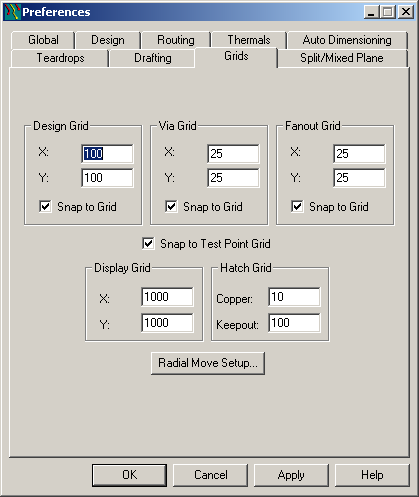This screenshot has height=497, width=419.
Task: Click the Cancel button
Action: pyautogui.click(x=211, y=475)
